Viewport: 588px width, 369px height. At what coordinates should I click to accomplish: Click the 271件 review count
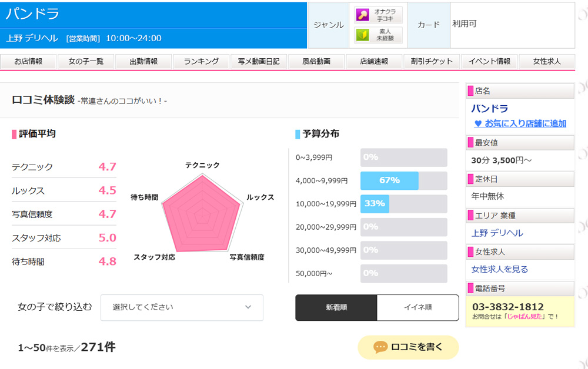[98, 347]
